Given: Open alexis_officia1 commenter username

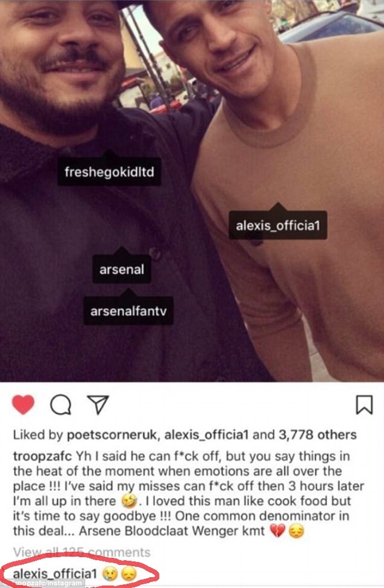Looking at the screenshot, I should (55, 573).
